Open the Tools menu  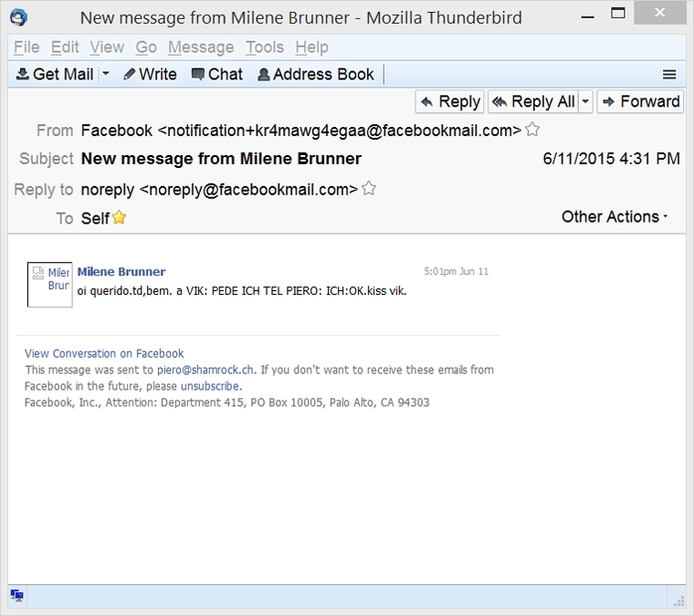pyautogui.click(x=265, y=47)
